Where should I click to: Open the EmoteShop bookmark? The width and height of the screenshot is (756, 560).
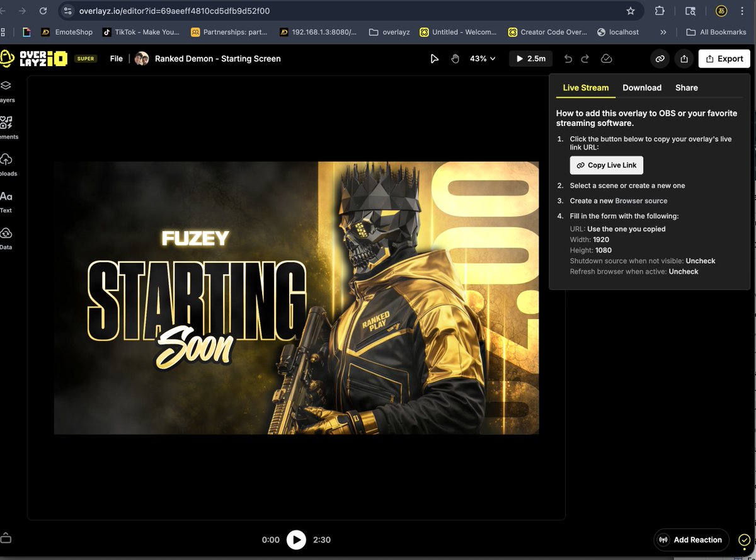(66, 32)
